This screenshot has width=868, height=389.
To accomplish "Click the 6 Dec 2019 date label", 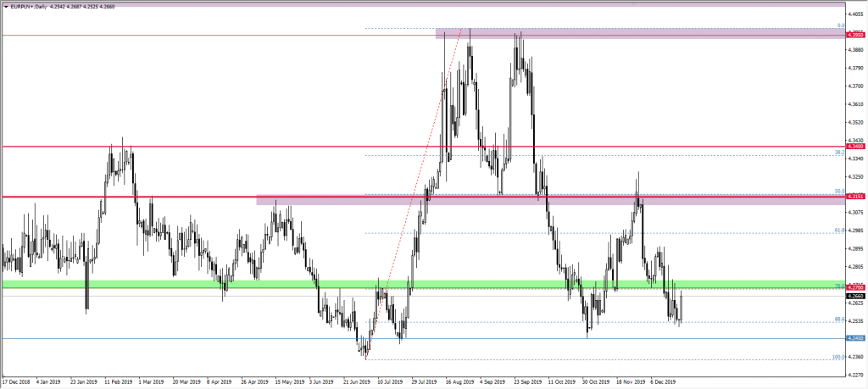I will pos(663,382).
